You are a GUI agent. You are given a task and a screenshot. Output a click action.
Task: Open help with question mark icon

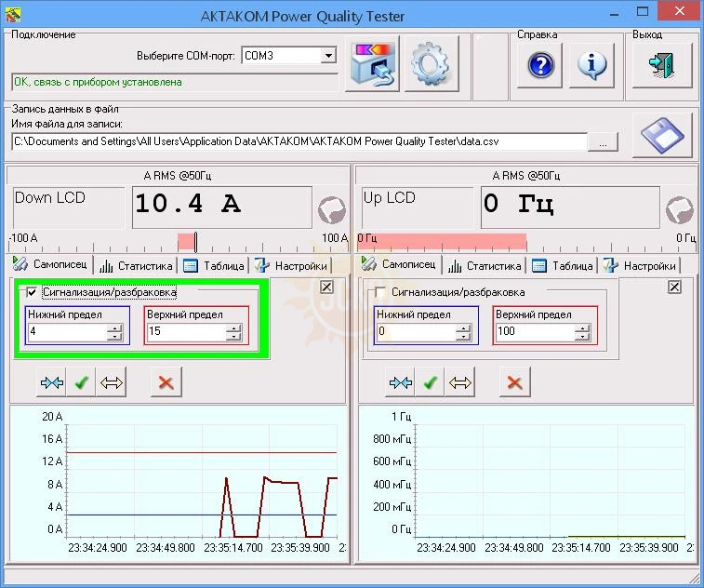(540, 64)
